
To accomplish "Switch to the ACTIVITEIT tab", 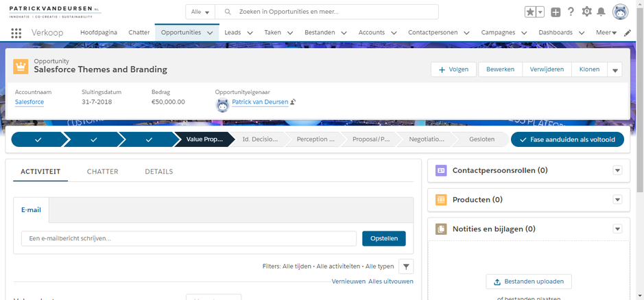I will coord(40,172).
